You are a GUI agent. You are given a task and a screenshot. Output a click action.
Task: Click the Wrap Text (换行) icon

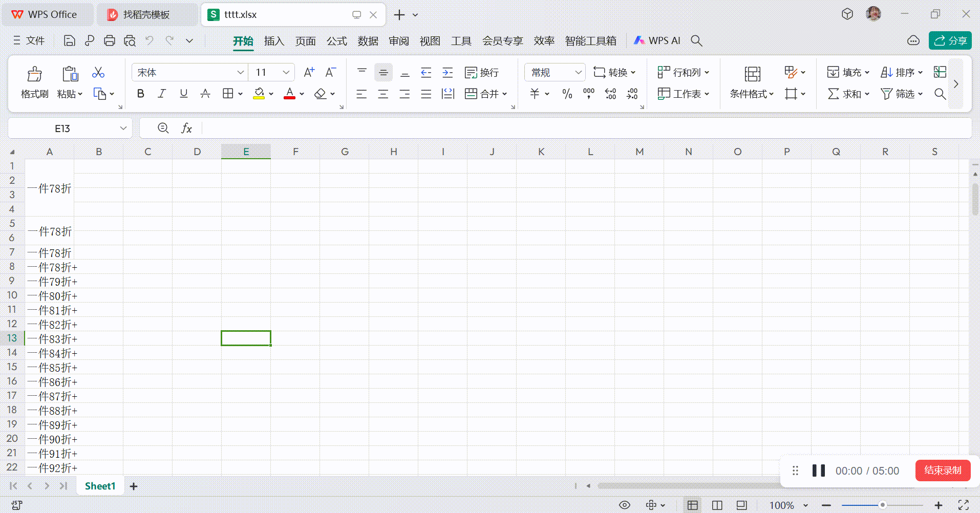[481, 73]
